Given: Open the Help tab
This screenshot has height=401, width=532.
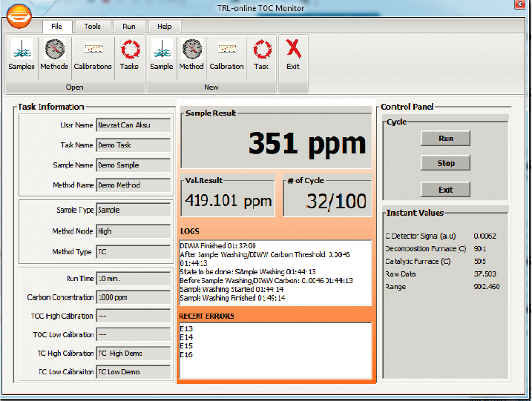Looking at the screenshot, I should [164, 27].
